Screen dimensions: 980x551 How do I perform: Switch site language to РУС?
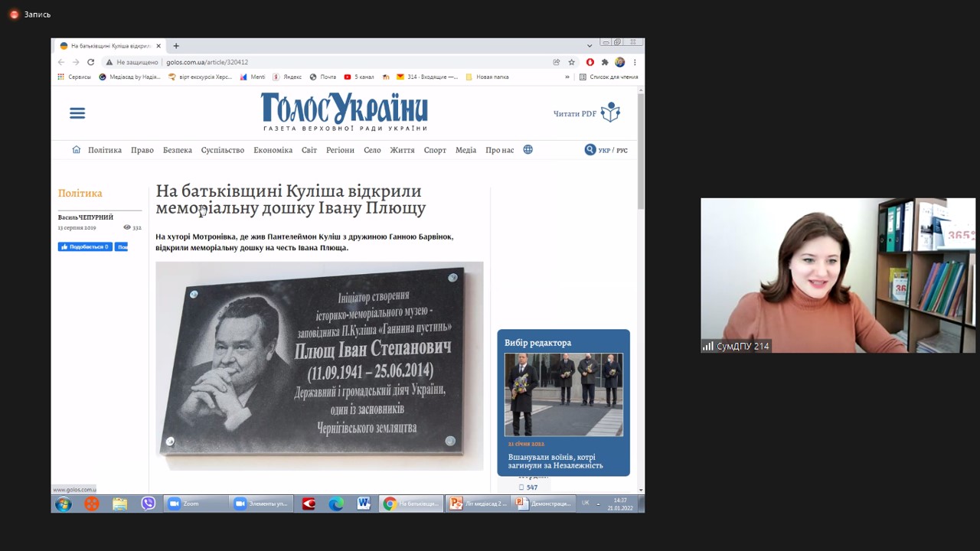coord(622,151)
